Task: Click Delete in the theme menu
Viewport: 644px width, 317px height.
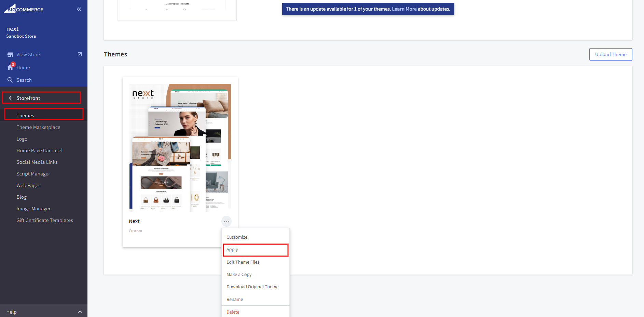Action: (x=233, y=312)
